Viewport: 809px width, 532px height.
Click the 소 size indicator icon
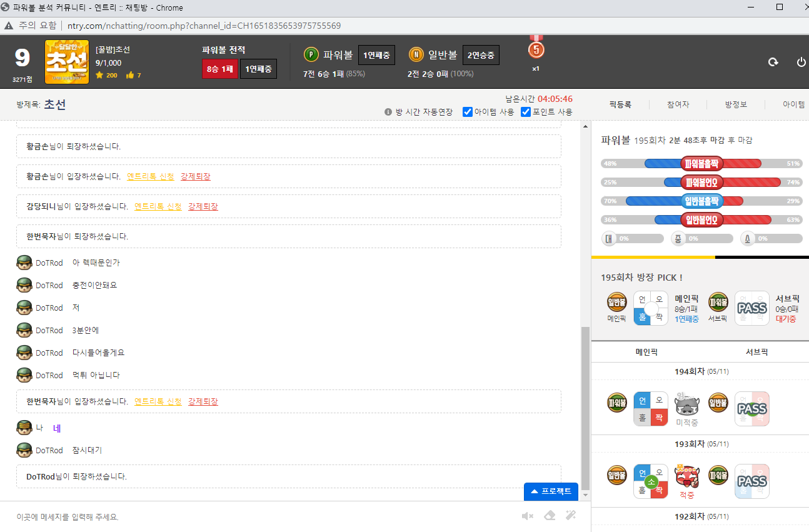748,238
